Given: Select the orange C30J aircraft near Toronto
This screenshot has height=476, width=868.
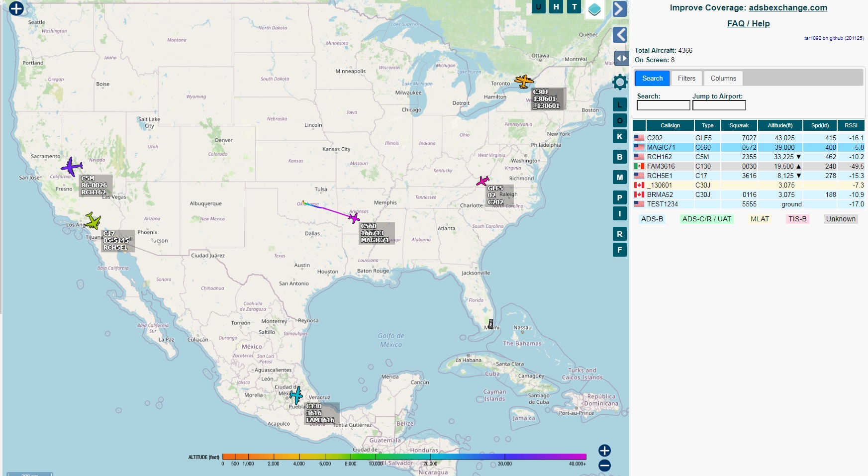Looking at the screenshot, I should click(524, 81).
